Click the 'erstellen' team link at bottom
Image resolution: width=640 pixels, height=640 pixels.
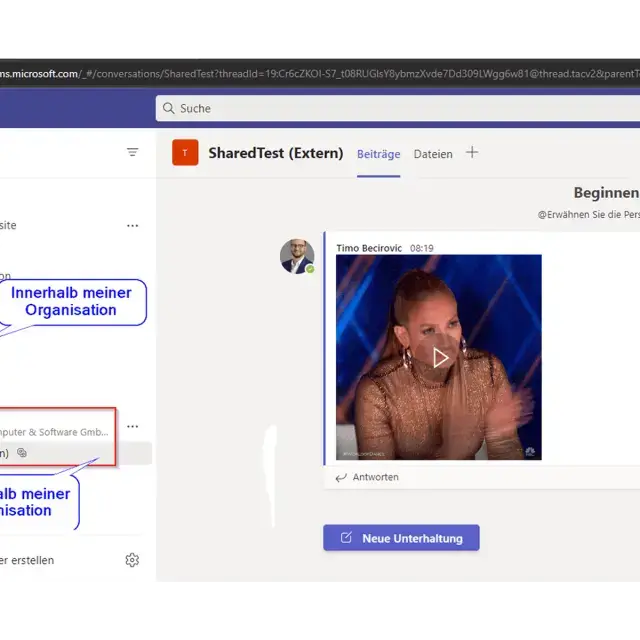[x=27, y=560]
